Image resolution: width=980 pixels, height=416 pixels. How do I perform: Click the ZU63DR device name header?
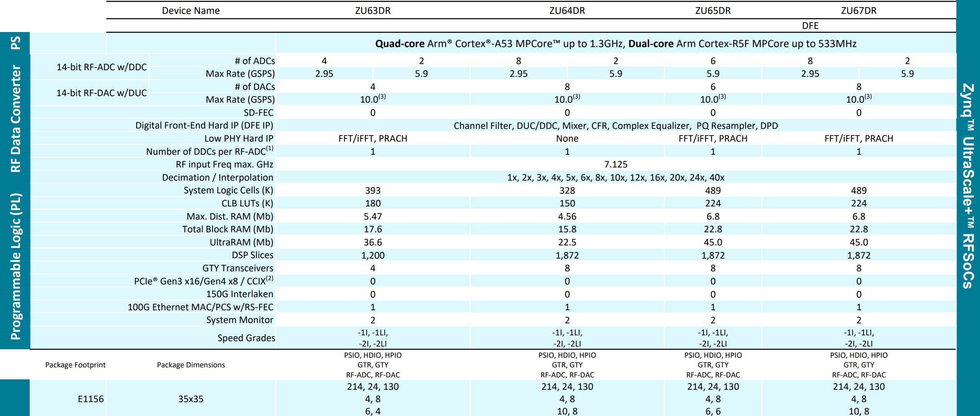point(373,10)
